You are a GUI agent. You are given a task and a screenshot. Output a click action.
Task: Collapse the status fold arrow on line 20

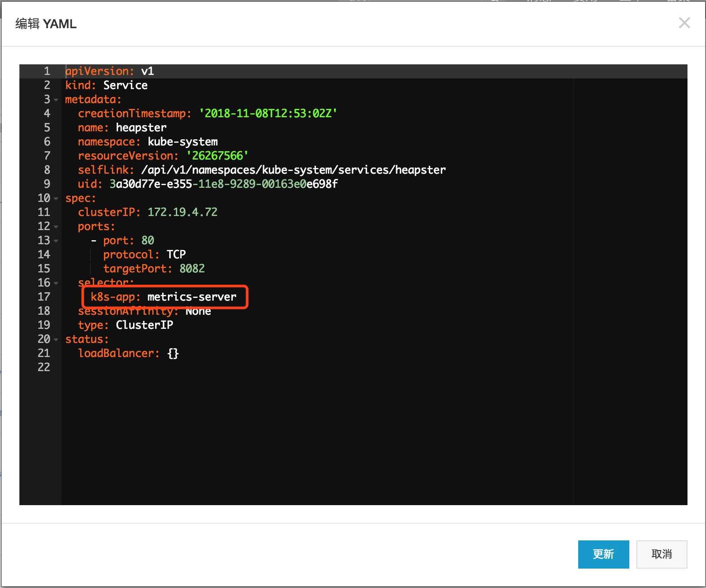coord(56,340)
